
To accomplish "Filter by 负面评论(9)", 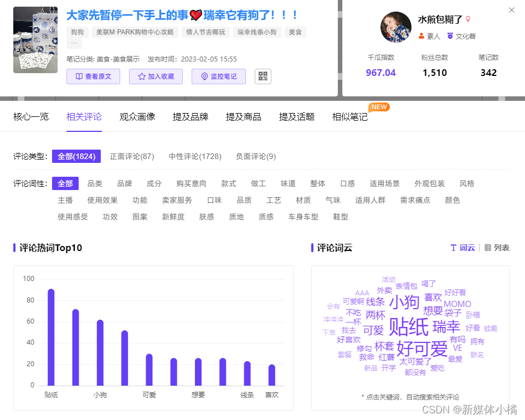I will 256,156.
